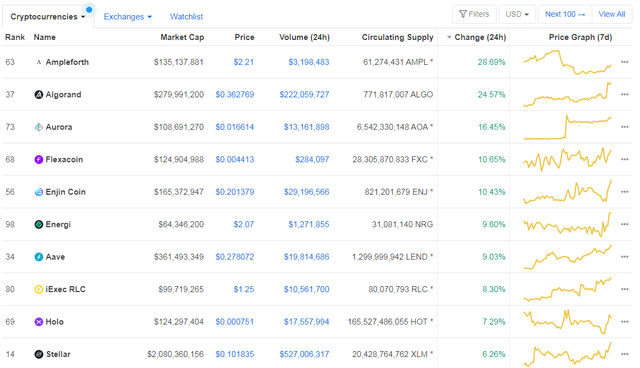The height and width of the screenshot is (368, 640).
Task: Click Algorand price $0.362769
Action: coord(235,95)
